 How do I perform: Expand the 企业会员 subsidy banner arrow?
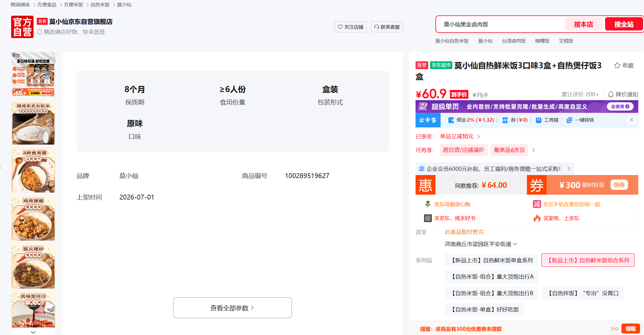tap(569, 169)
